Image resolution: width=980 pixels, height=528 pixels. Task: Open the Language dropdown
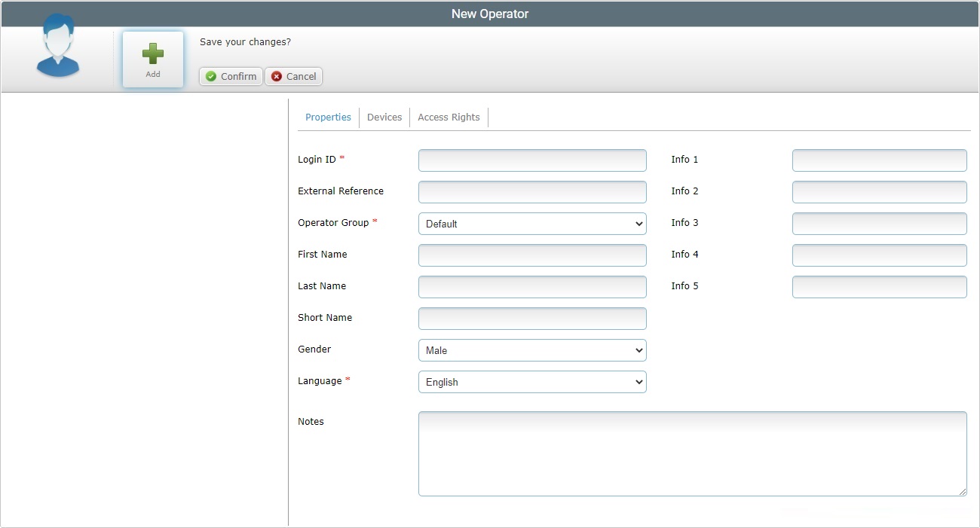[x=532, y=382]
